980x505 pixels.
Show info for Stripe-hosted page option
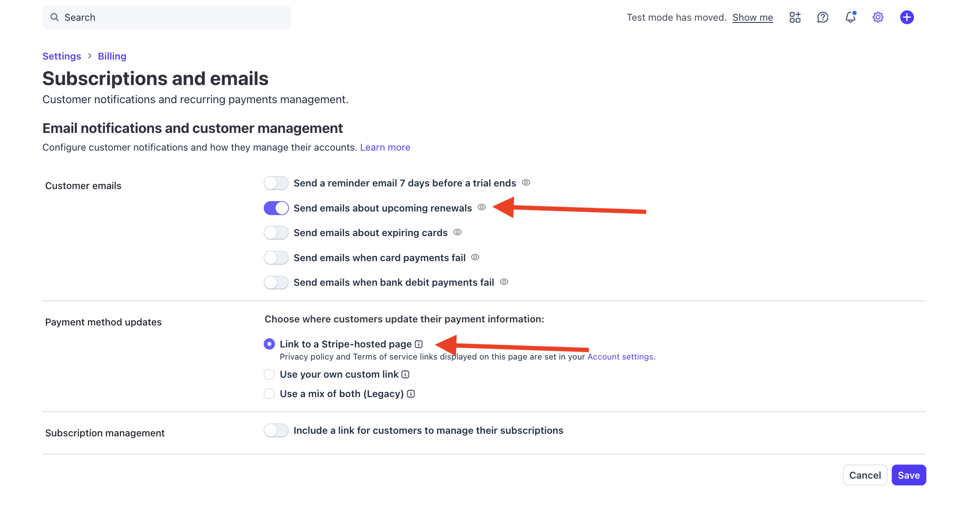point(419,344)
